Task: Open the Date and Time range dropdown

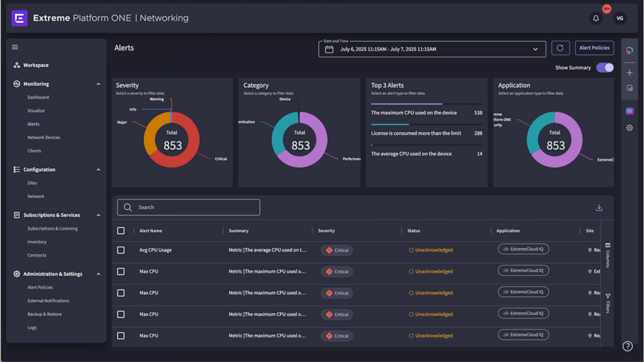Action: coord(432,49)
